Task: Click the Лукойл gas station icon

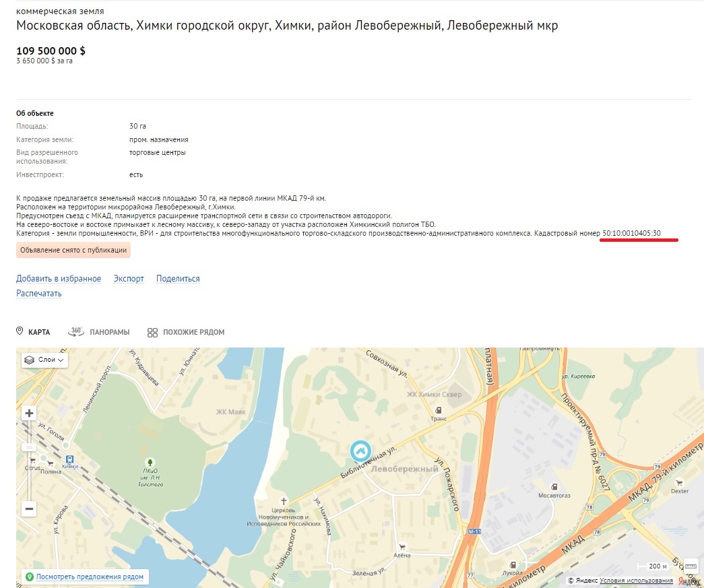Action: pyautogui.click(x=513, y=564)
